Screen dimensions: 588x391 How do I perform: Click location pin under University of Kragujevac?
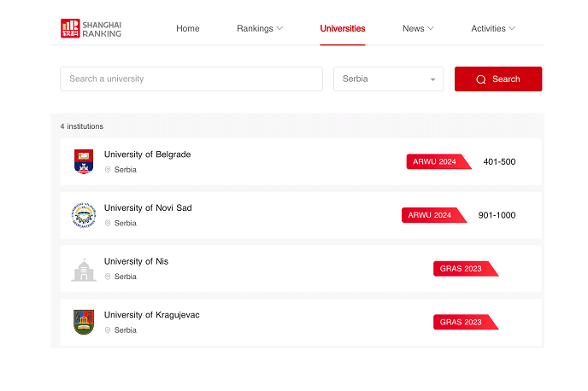108,330
